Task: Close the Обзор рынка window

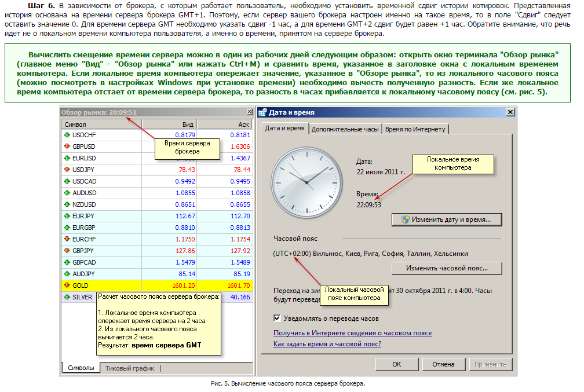Action: pyautogui.click(x=250, y=112)
